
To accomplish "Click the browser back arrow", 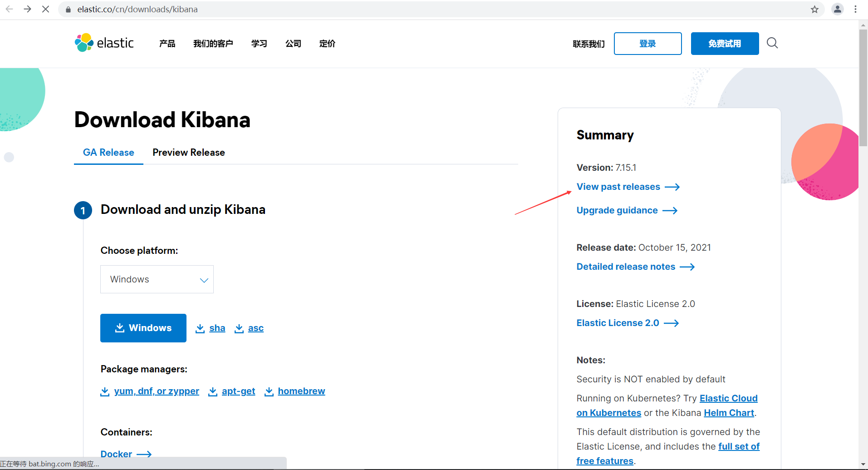I will tap(9, 9).
